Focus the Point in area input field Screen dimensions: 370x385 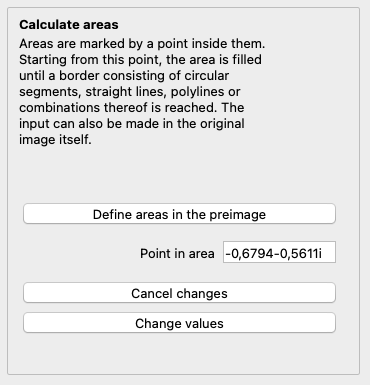pos(279,252)
